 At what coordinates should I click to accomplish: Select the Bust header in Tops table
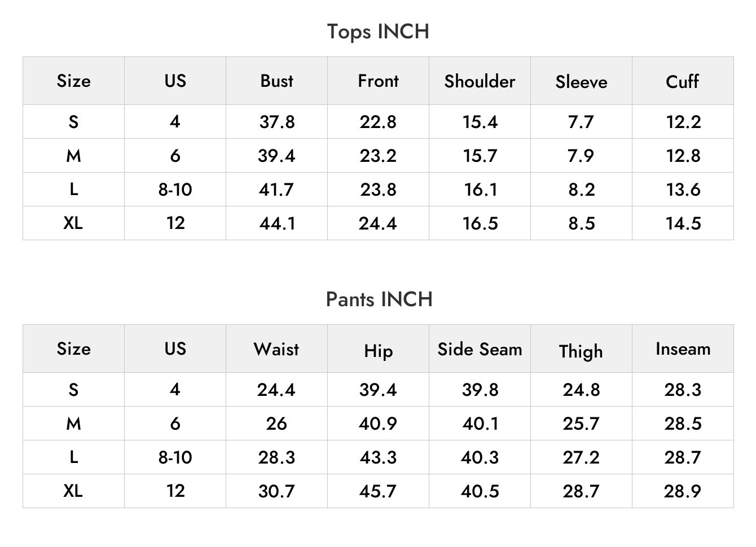pyautogui.click(x=276, y=81)
